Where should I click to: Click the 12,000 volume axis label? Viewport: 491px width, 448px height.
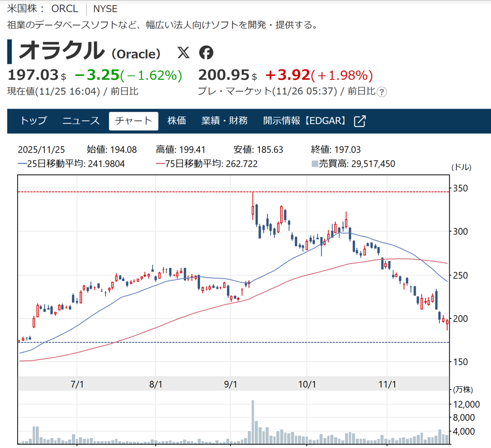pos(466,404)
